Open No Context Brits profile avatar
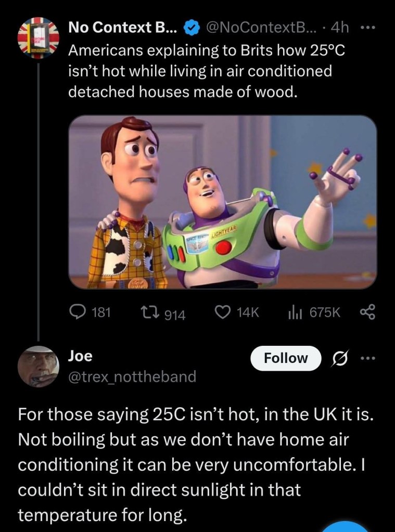Viewport: 395px width, 532px height. 36,37
